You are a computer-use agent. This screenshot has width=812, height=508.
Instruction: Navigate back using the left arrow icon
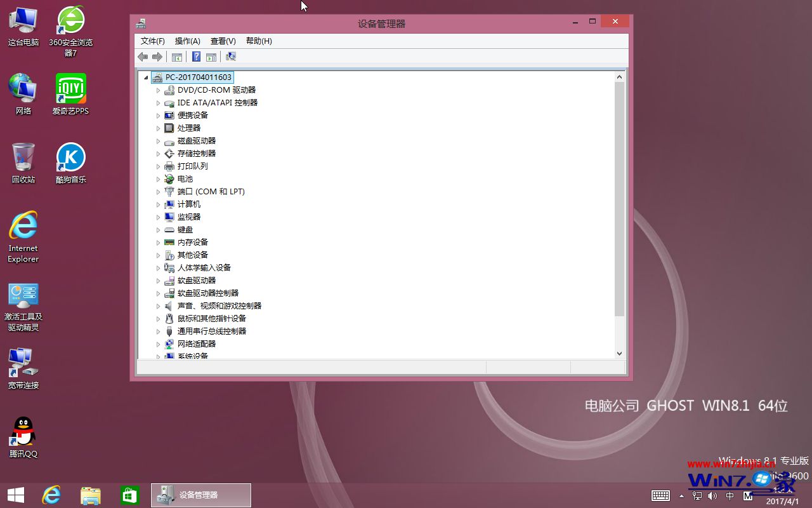tap(143, 57)
